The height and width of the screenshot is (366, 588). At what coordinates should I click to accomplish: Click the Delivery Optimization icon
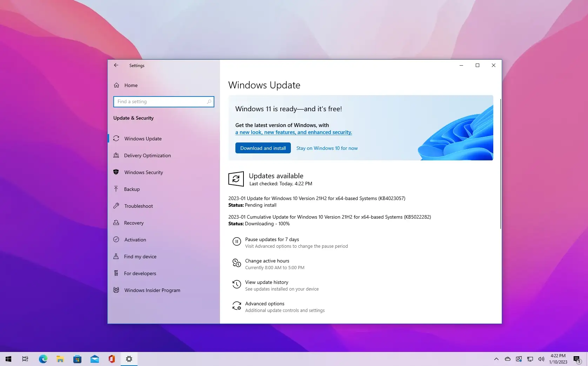pos(116,155)
